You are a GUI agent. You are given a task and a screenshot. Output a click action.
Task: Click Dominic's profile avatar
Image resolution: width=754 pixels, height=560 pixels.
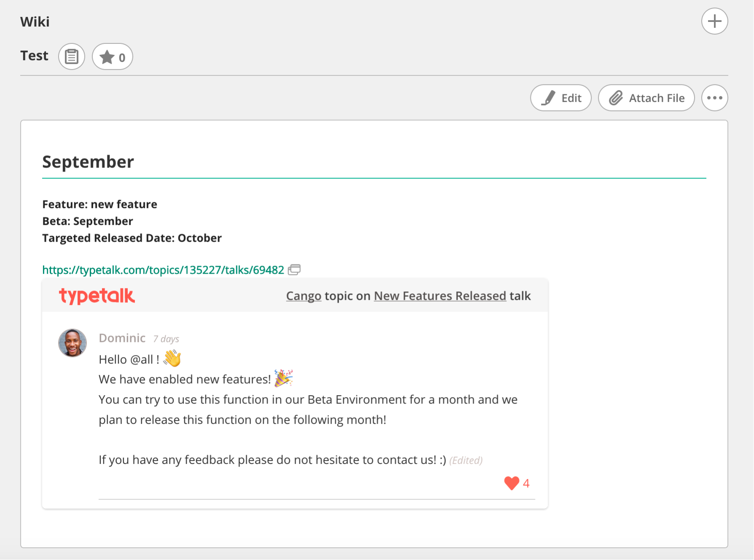pyautogui.click(x=73, y=343)
